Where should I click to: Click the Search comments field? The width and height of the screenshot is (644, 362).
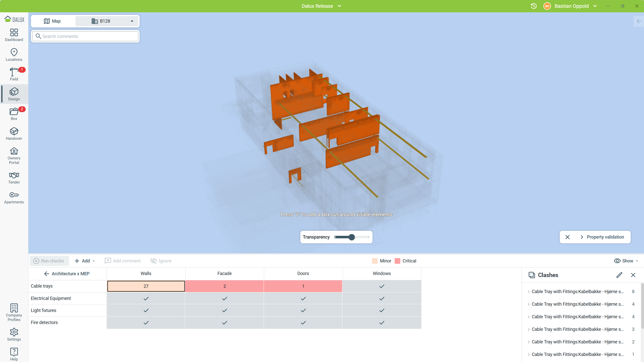(86, 36)
